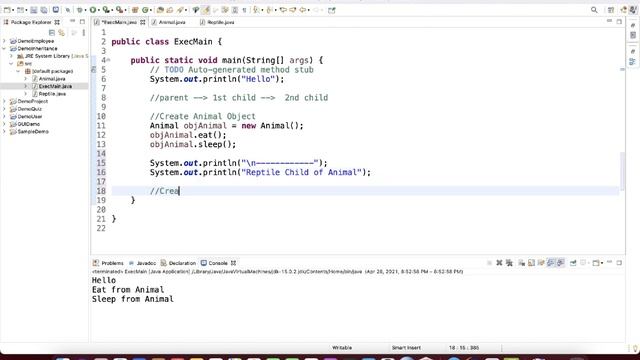Open dropdown arrow next to Open Console
640x360 pixels.
[602, 263]
